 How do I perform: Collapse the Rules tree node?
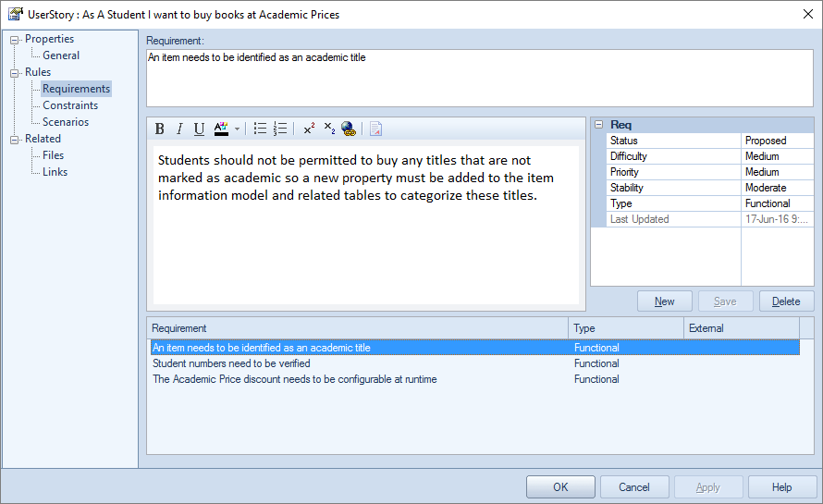(x=14, y=73)
